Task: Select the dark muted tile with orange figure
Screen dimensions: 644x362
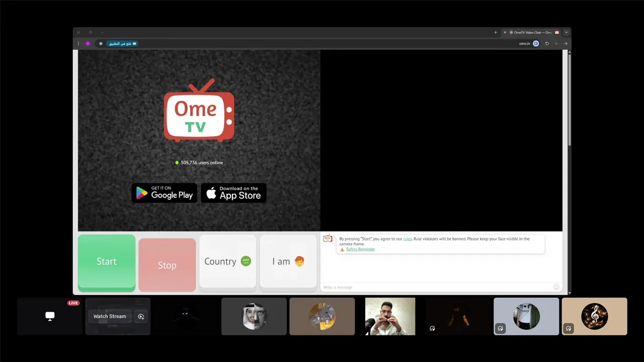Action: [x=458, y=316]
